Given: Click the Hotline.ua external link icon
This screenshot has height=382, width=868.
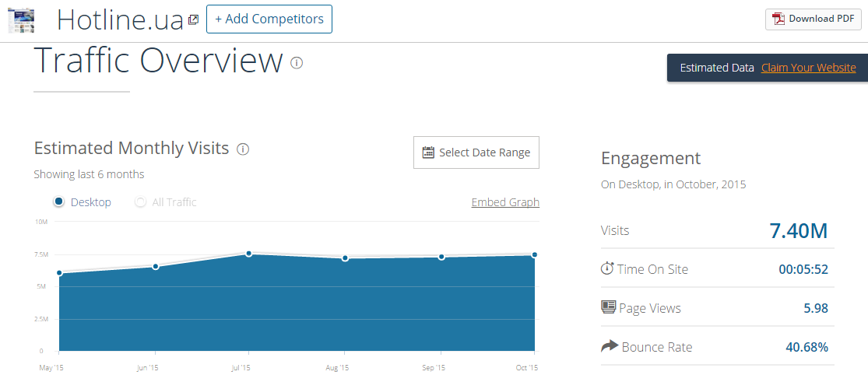Looking at the screenshot, I should [193, 20].
